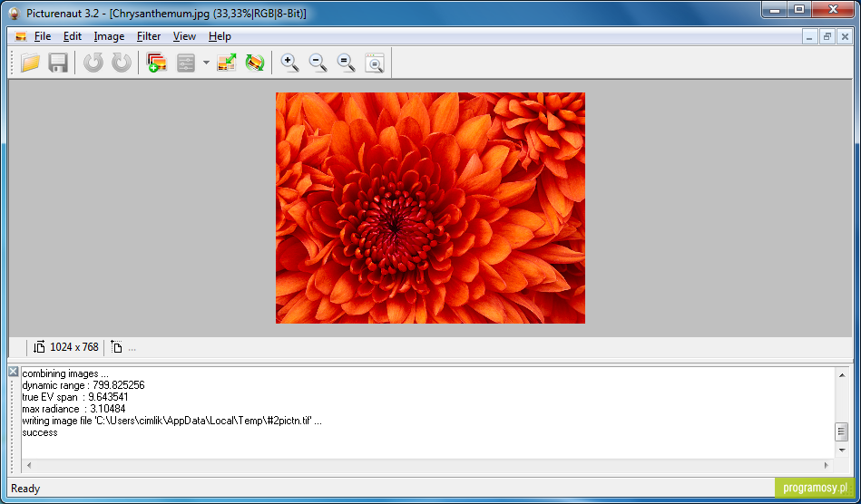Screen dimensions: 861x504
Task: Redo the action with the clockwise arrow
Action: tap(122, 63)
